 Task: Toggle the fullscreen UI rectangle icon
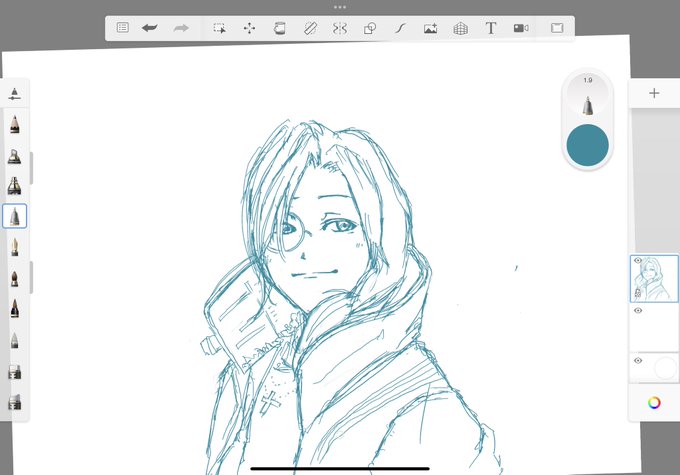pyautogui.click(x=557, y=28)
